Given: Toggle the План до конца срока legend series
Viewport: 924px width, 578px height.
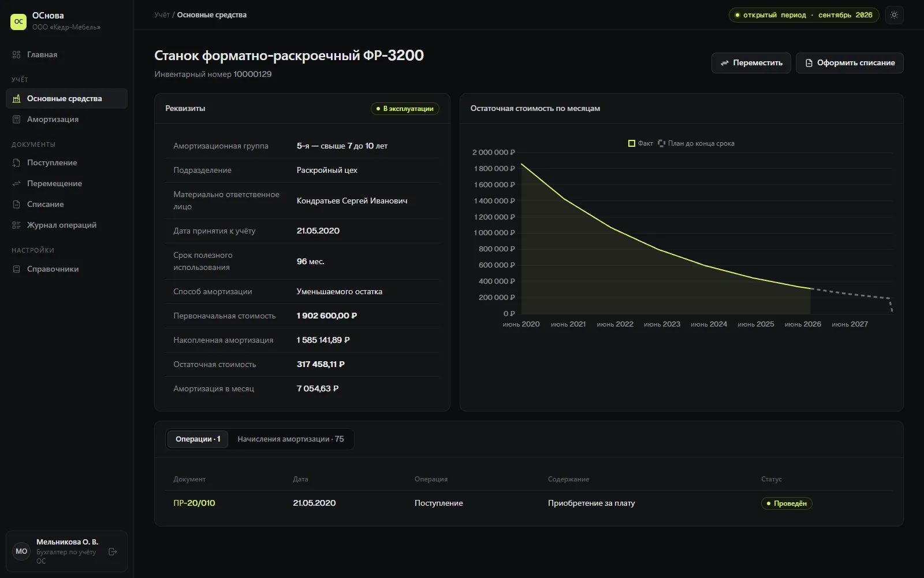Looking at the screenshot, I should click(x=696, y=143).
